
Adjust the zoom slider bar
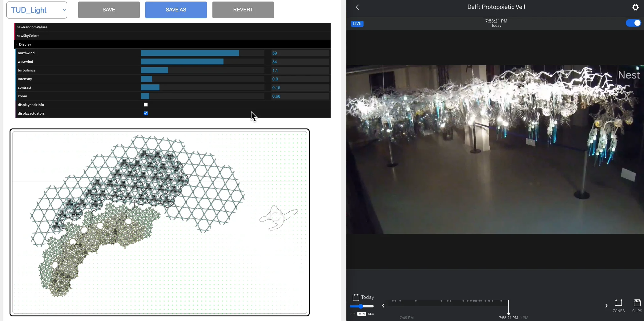203,96
